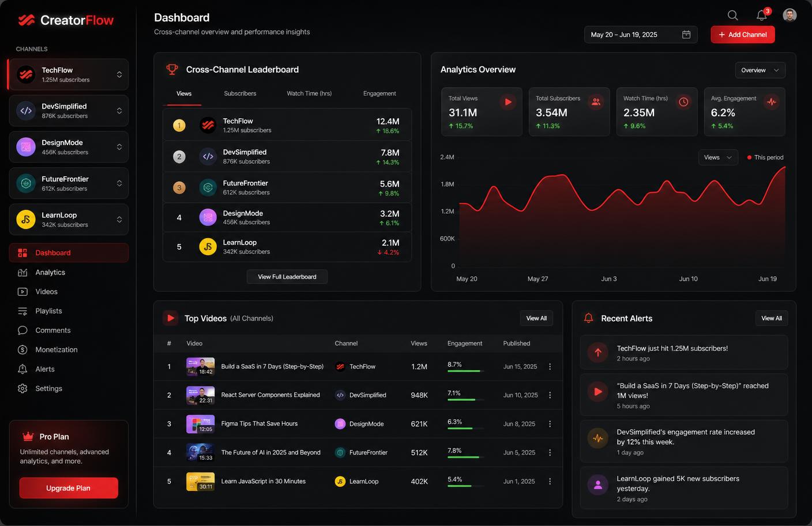Open Figma Tips video thumbnail
The image size is (812, 526).
tap(200, 424)
